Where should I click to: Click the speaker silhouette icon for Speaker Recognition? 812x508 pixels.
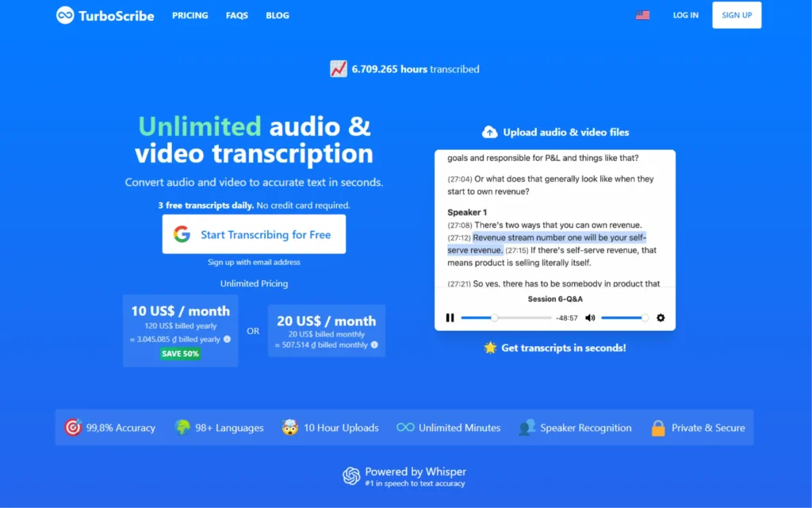[527, 427]
